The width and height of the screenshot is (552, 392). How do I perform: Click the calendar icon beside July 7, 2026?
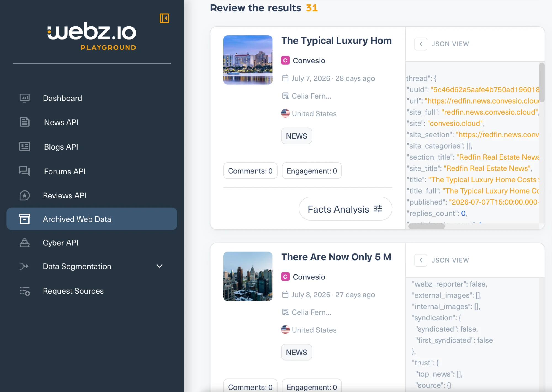(x=285, y=78)
